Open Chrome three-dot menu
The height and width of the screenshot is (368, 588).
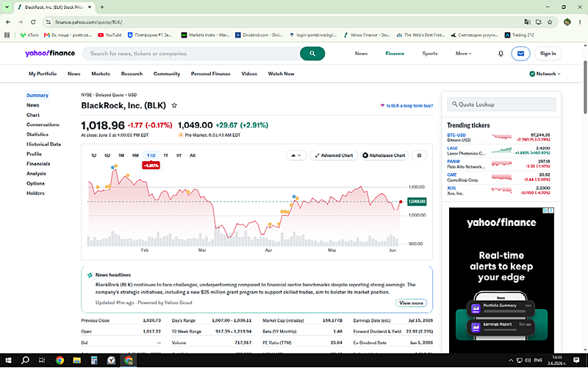[580, 22]
